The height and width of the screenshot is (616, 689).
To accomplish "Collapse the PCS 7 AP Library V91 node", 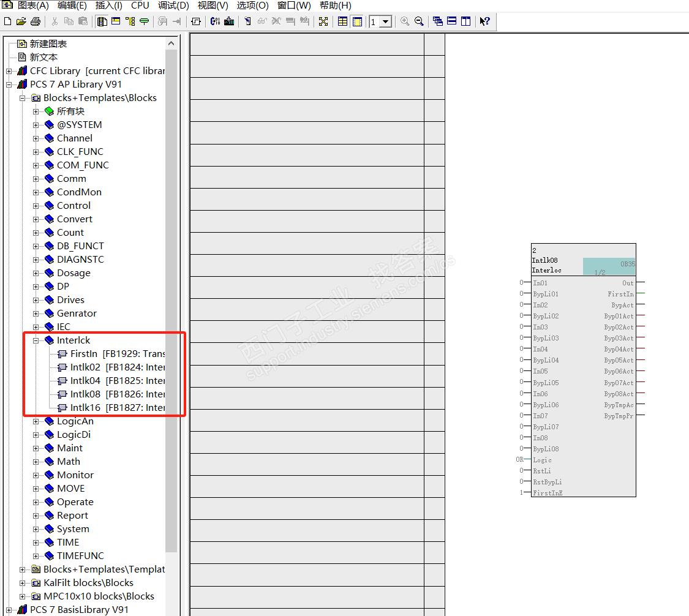I will (9, 85).
